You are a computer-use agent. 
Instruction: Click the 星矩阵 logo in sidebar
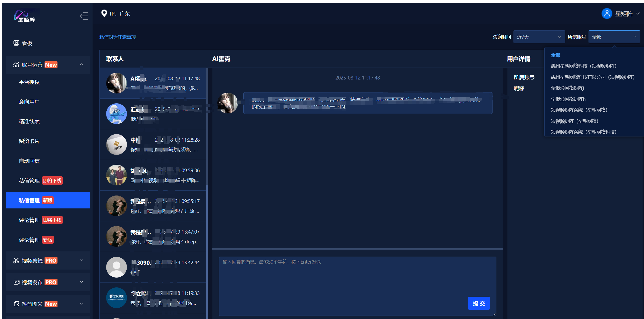click(x=25, y=16)
